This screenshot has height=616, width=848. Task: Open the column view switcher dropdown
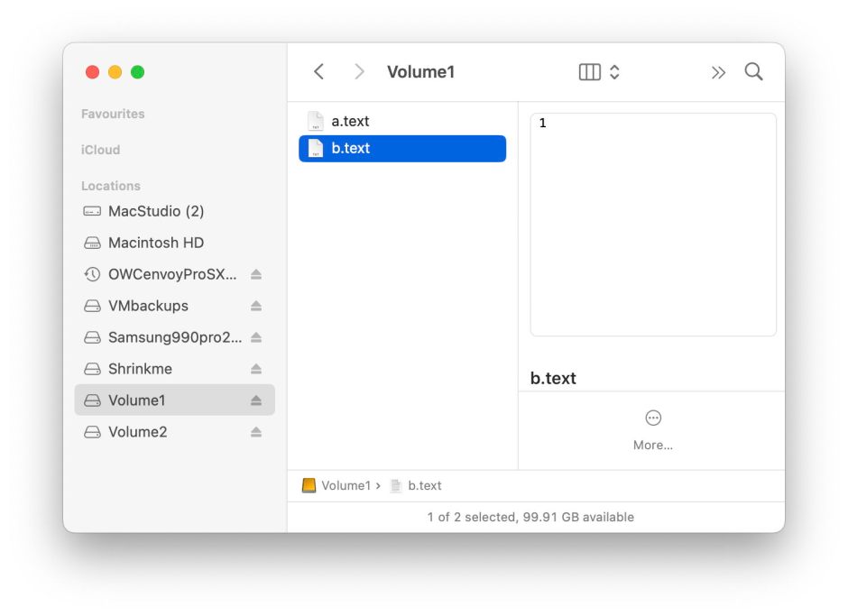click(x=599, y=72)
